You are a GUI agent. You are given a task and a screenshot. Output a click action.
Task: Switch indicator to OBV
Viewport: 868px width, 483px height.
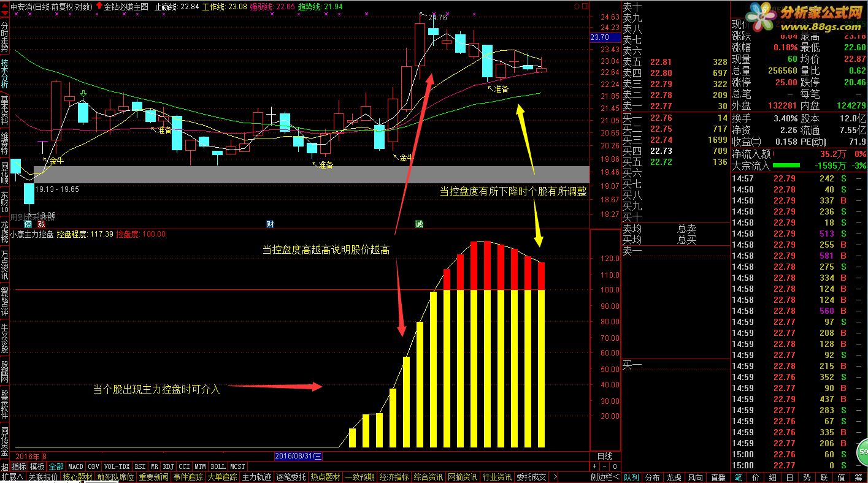[93, 467]
